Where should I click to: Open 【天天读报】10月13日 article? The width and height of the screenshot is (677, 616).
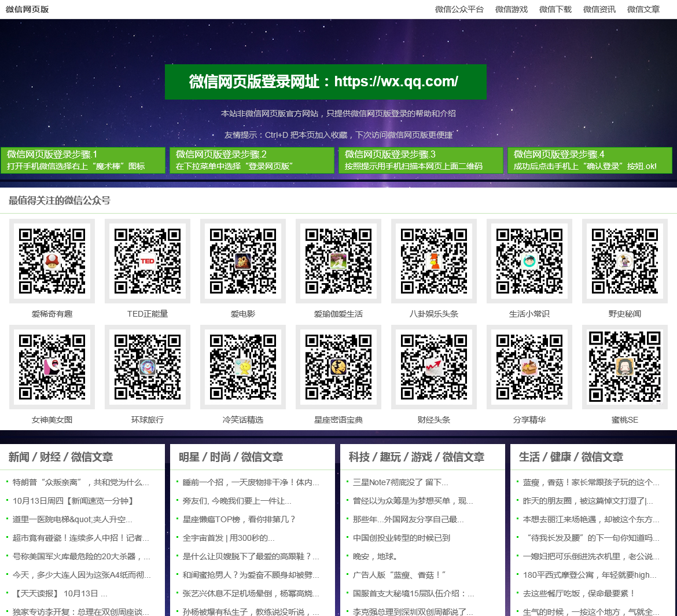pos(60,594)
